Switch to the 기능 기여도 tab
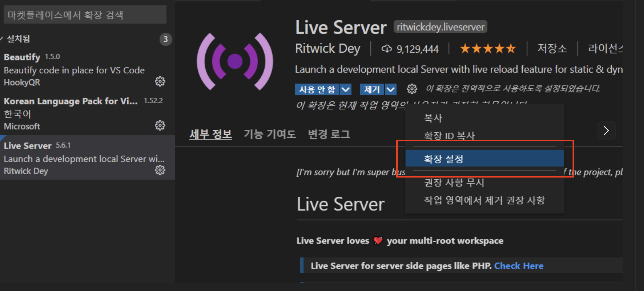 (x=270, y=134)
